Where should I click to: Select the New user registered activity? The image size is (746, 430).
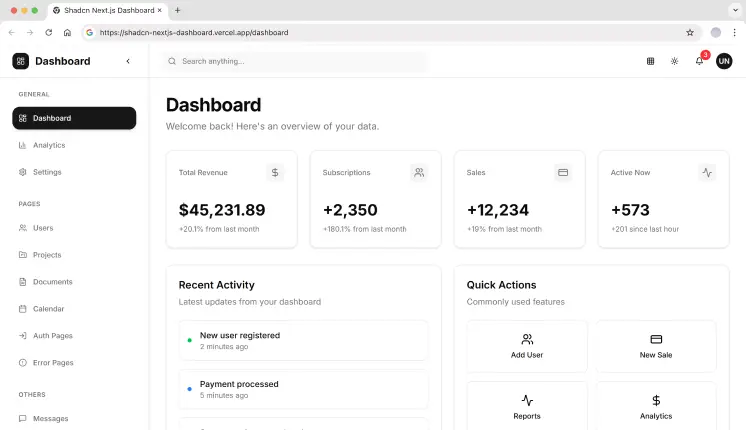303,341
